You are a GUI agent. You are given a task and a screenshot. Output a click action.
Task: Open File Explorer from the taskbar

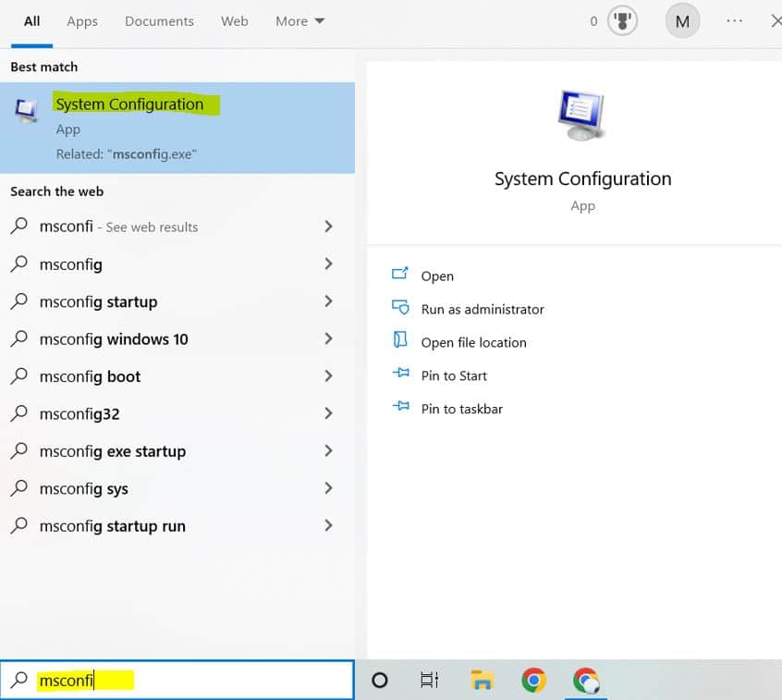coord(482,680)
